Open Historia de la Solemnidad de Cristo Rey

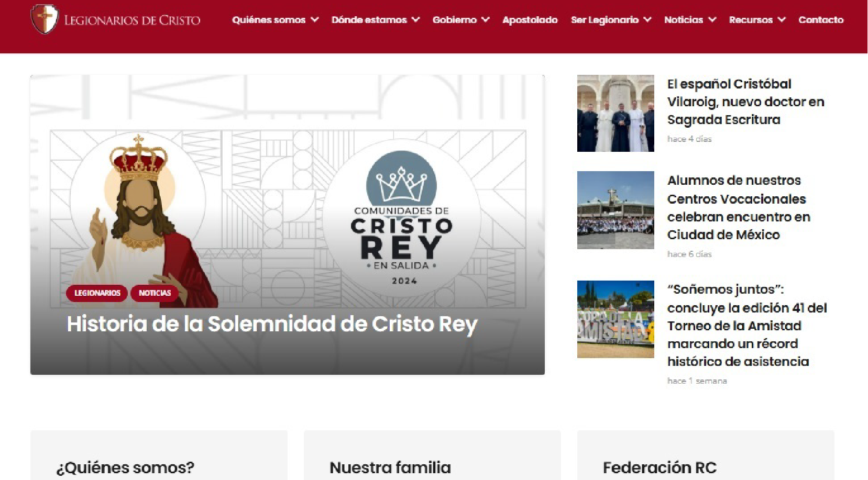coord(272,324)
